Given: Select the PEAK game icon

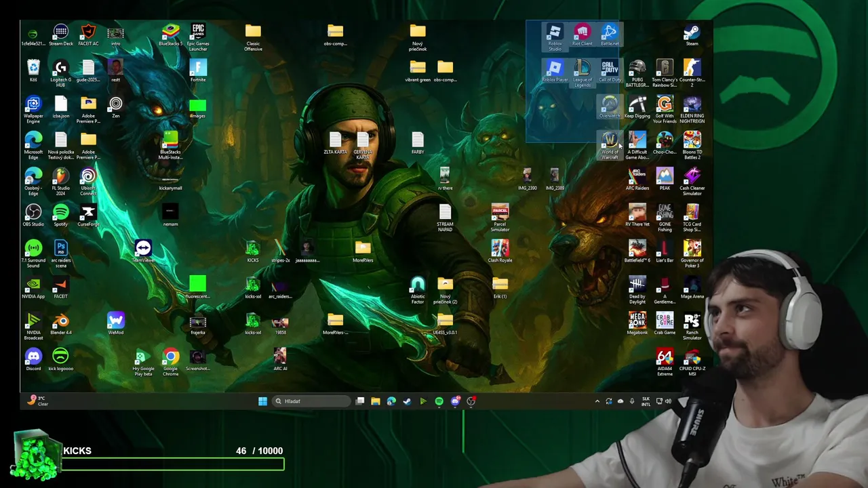Looking at the screenshot, I should pos(665,180).
